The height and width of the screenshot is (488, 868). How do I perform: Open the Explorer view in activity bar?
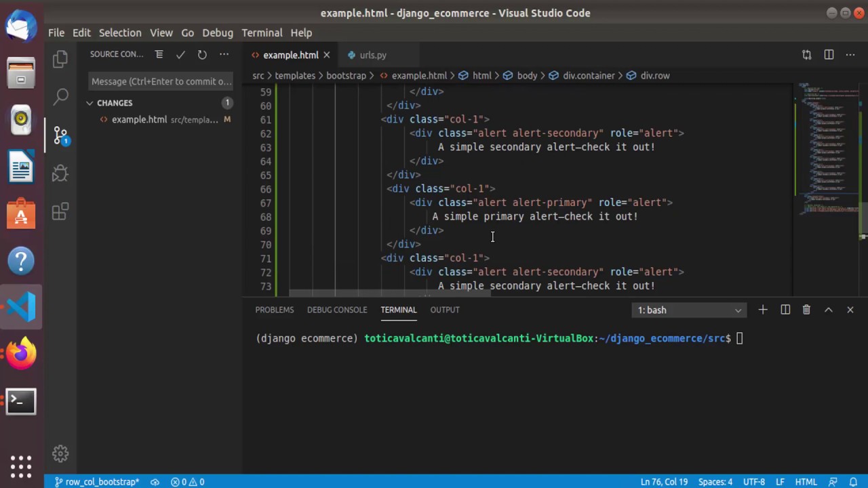[60, 59]
